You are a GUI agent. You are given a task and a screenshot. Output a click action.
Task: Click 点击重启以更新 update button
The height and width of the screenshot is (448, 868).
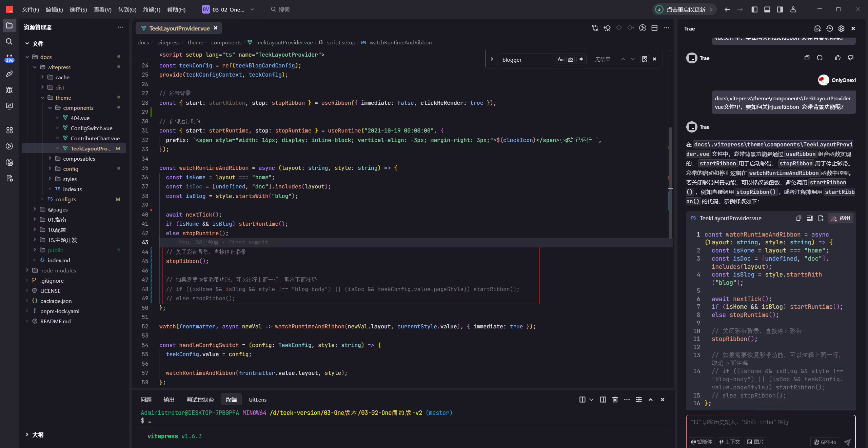[685, 9]
